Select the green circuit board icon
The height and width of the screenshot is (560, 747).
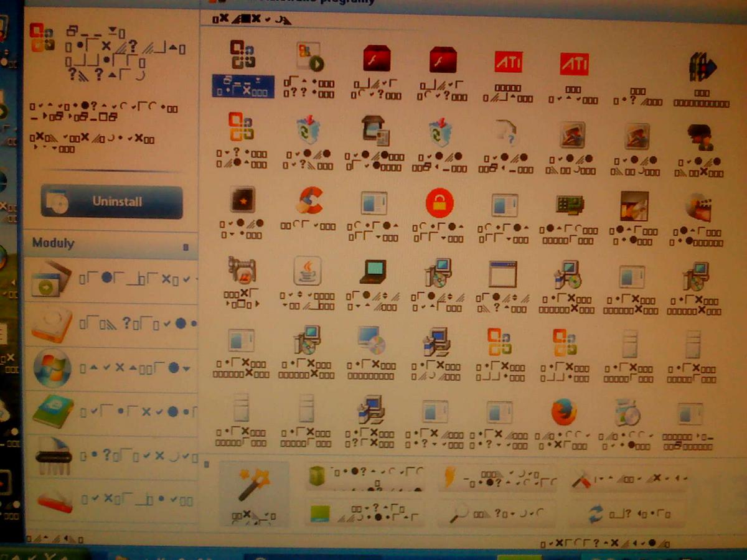(x=570, y=205)
